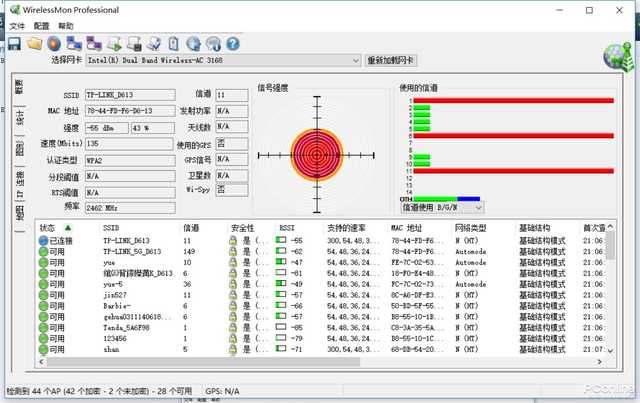Click the clipboard toolbar icon
640x403 pixels.
click(x=173, y=44)
